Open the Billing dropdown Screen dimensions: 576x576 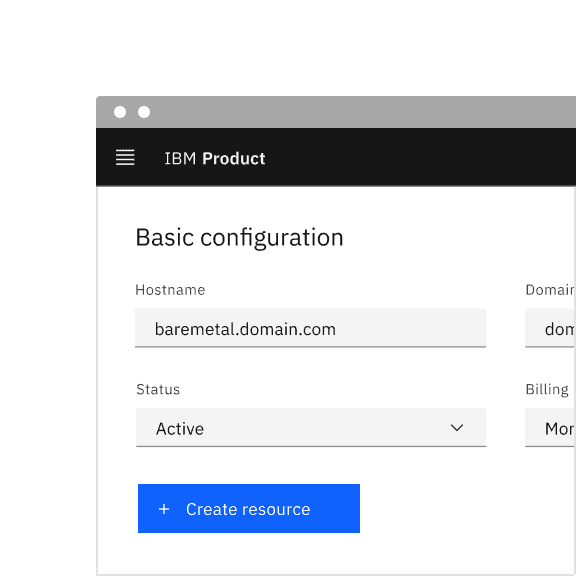[550, 428]
